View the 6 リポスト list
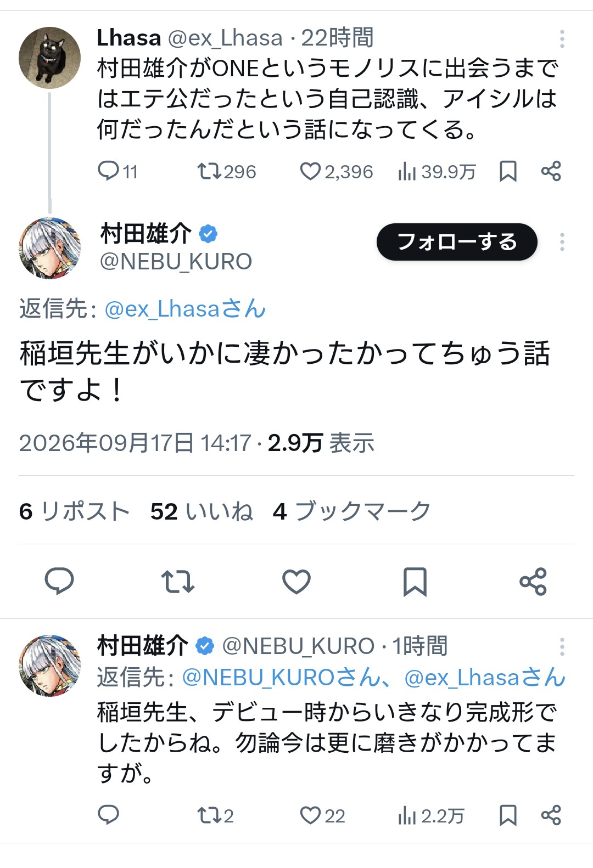 [74, 511]
